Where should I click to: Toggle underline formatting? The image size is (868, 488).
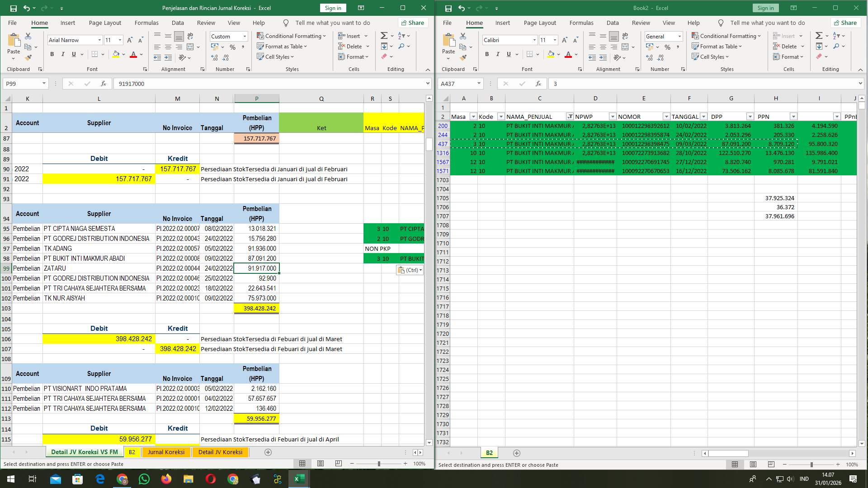point(73,54)
